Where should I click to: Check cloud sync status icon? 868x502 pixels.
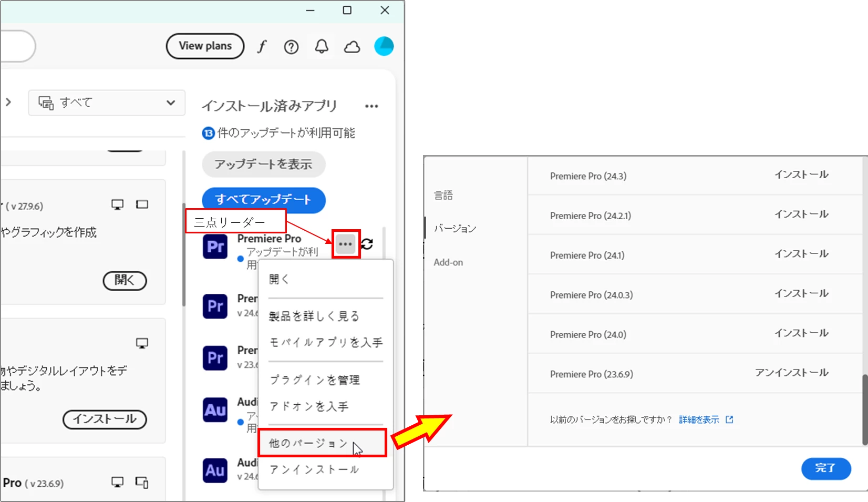click(352, 47)
